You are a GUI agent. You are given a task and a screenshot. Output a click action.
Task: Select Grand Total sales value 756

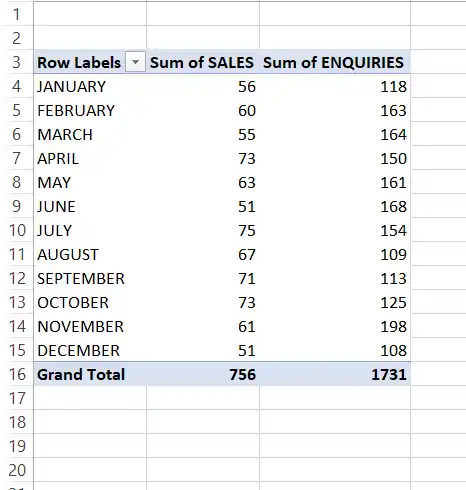tap(203, 374)
